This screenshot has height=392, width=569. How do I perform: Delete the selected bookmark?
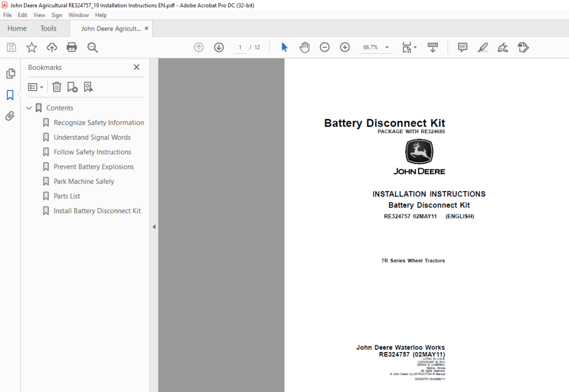point(57,87)
